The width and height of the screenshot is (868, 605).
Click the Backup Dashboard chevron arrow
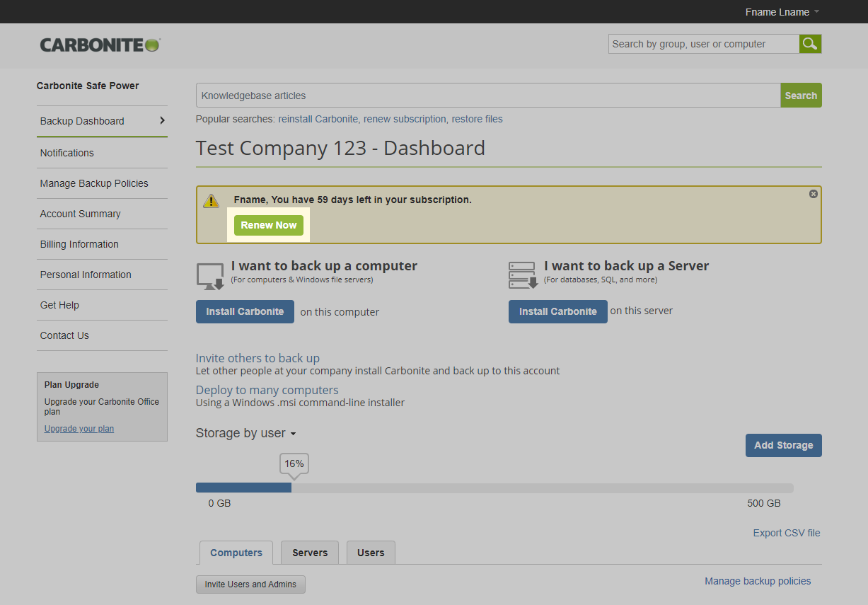[162, 121]
